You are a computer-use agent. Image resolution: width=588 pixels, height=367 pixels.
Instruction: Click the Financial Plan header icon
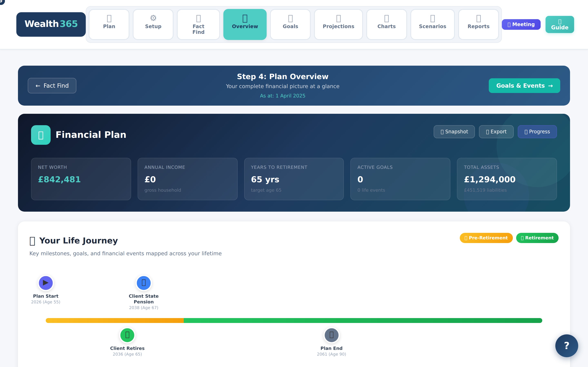pos(41,135)
